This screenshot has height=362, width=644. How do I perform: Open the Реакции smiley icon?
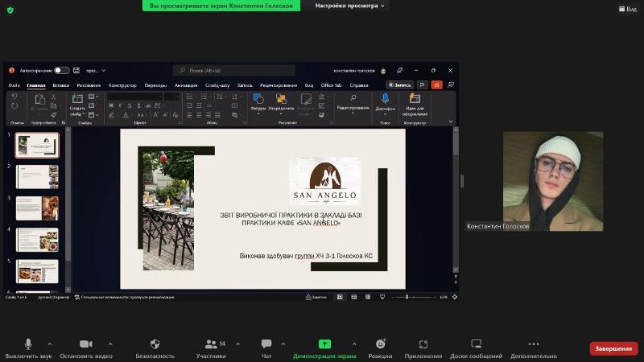coord(380,344)
